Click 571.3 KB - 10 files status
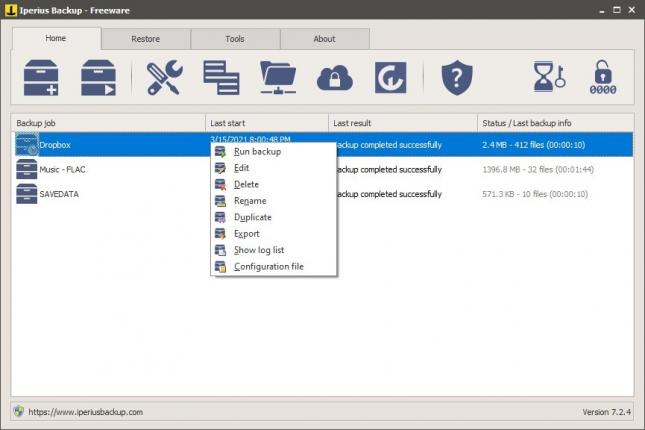This screenshot has height=430, width=645. tap(535, 194)
